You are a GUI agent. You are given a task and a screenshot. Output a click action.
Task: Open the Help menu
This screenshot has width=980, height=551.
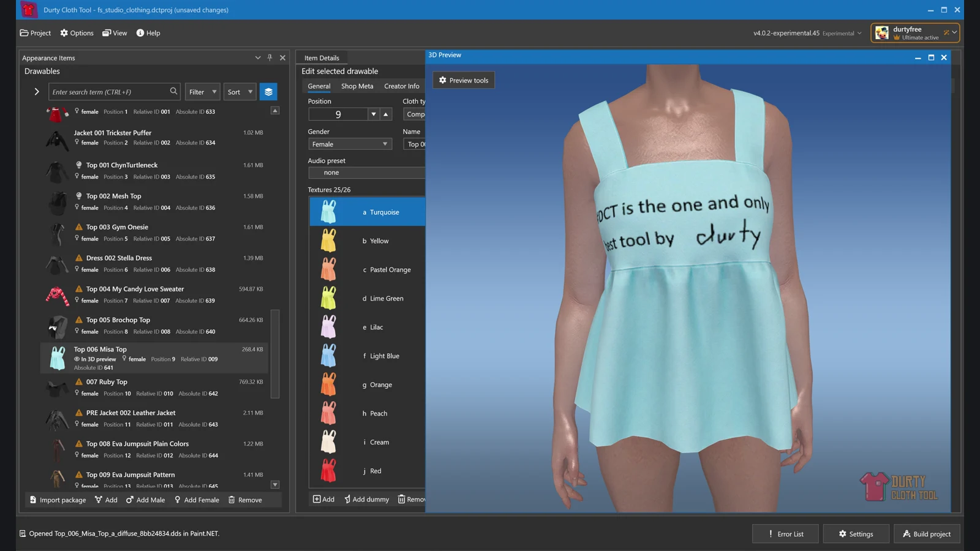point(148,33)
